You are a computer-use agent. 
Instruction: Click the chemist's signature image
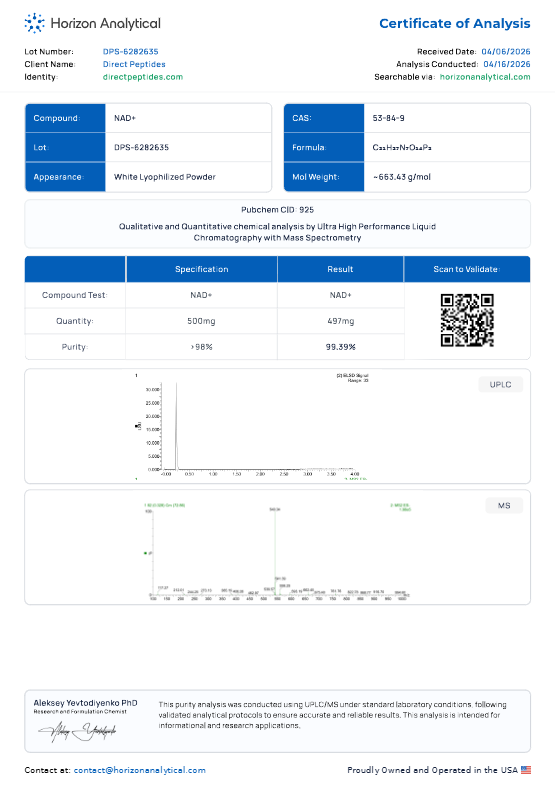[x=77, y=731]
